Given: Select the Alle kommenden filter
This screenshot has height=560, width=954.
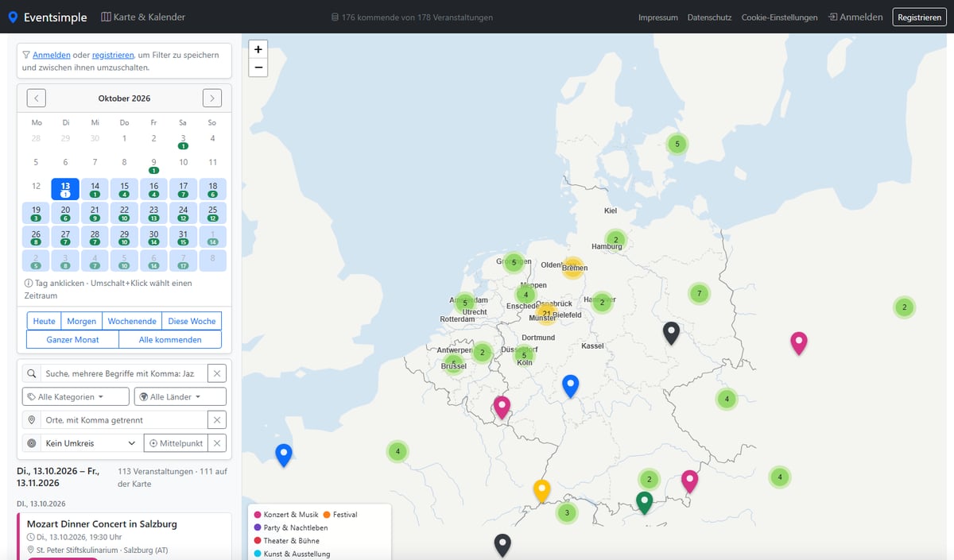Looking at the screenshot, I should click(x=170, y=339).
